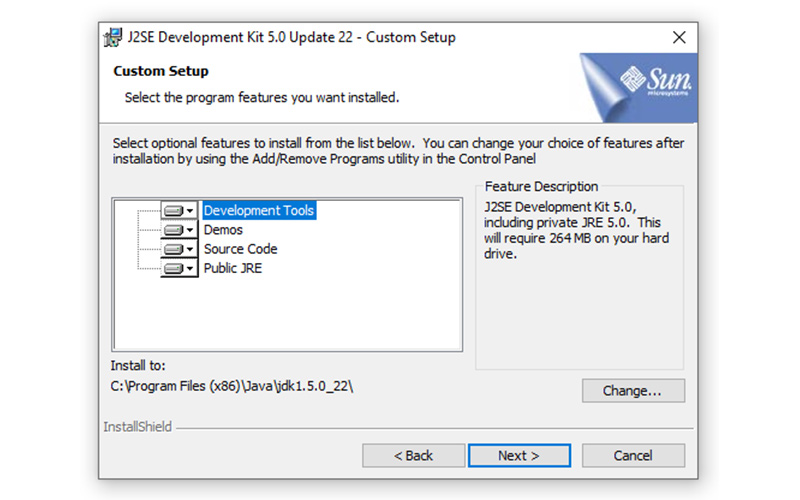Go to the next step with Next >
Viewport: 800px width, 500px height.
click(x=519, y=455)
